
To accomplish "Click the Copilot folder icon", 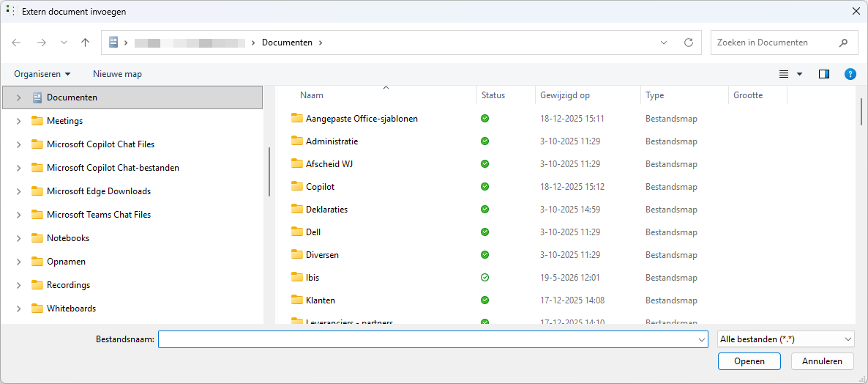I will 297,186.
